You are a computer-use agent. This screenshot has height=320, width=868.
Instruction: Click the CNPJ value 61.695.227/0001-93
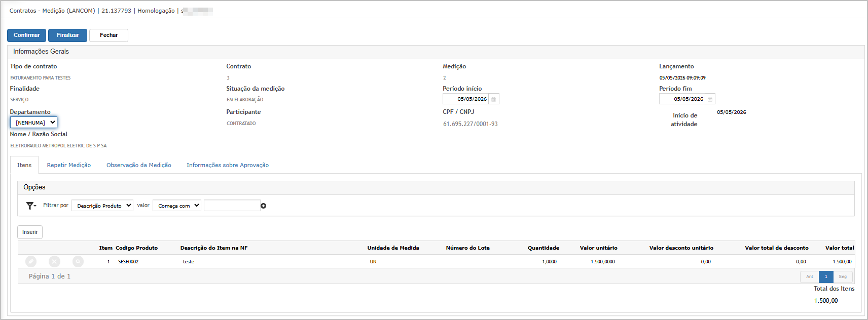471,124
